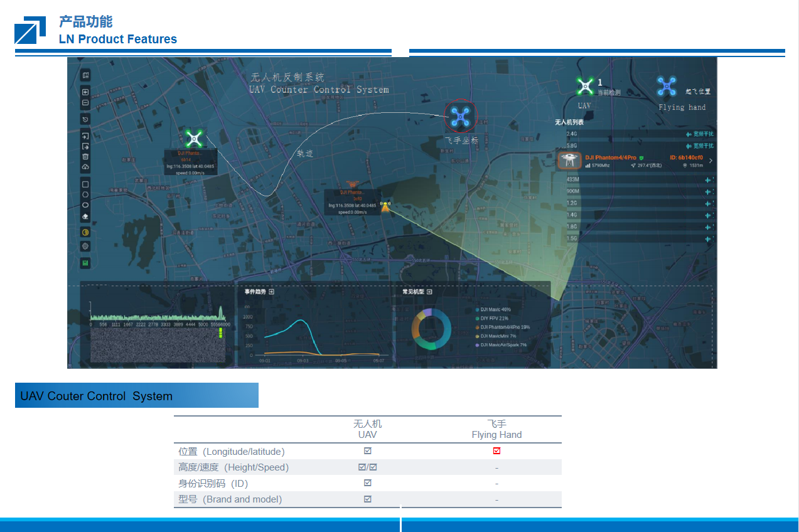The image size is (799, 532).
Task: Toggle the red Flying Hand position checkbox
Action: pyautogui.click(x=496, y=451)
